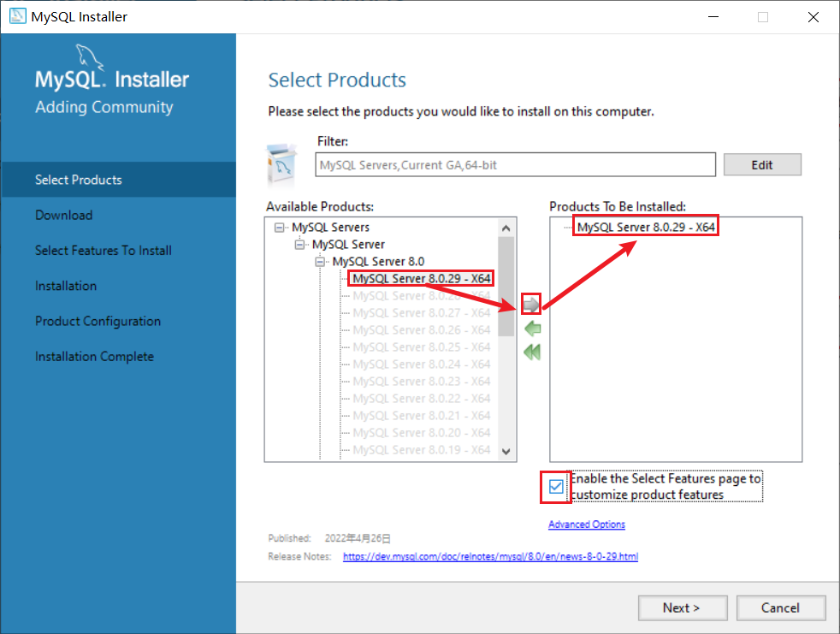Collapse the MySQL Servers tree node
Screen dimensions: 840x634
tap(279, 228)
